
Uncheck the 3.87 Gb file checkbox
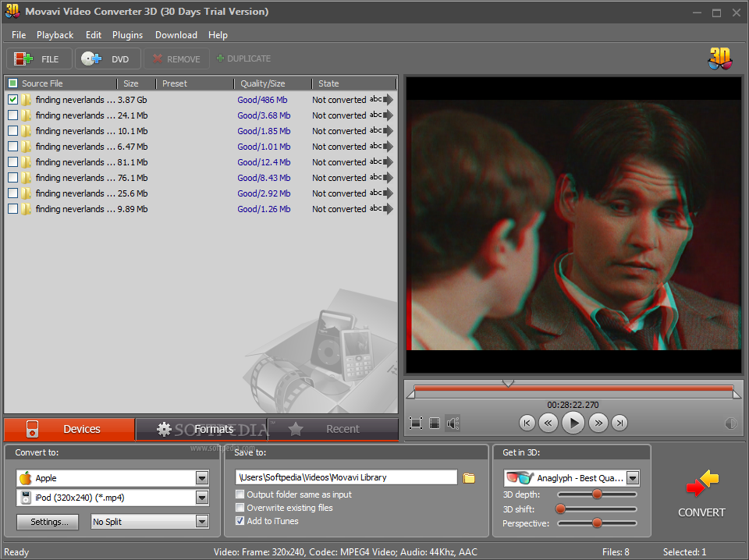pos(13,99)
